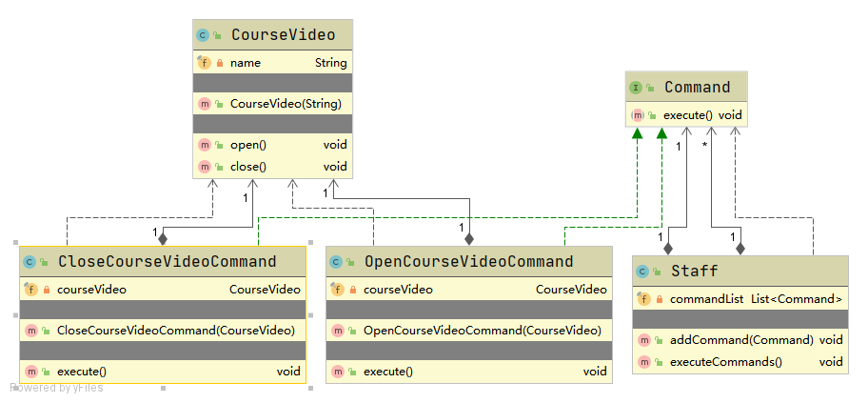Image resolution: width=868 pixels, height=403 pixels.
Task: Select the open() method in CourseVideo
Action: tap(247, 145)
